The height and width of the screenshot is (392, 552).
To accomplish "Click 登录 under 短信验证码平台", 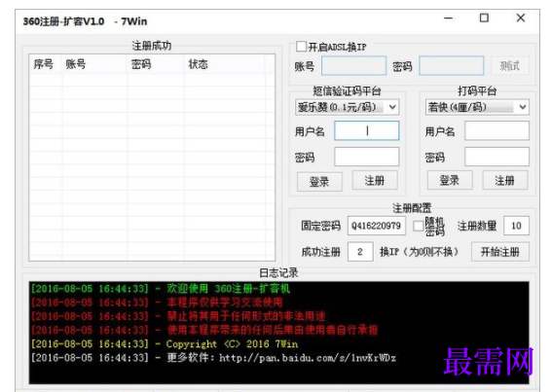I will click(x=319, y=182).
